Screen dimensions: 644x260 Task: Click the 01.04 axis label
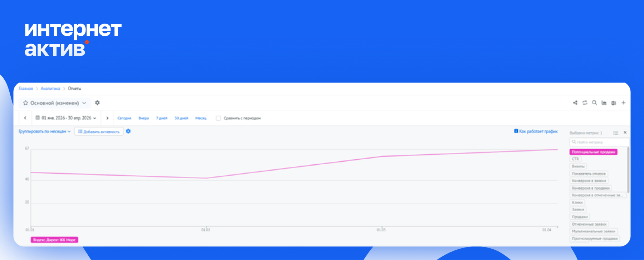[547, 230]
